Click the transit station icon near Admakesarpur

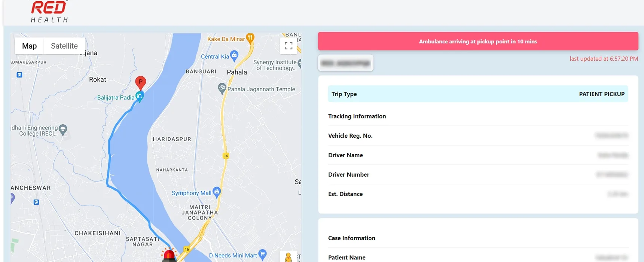[19, 75]
